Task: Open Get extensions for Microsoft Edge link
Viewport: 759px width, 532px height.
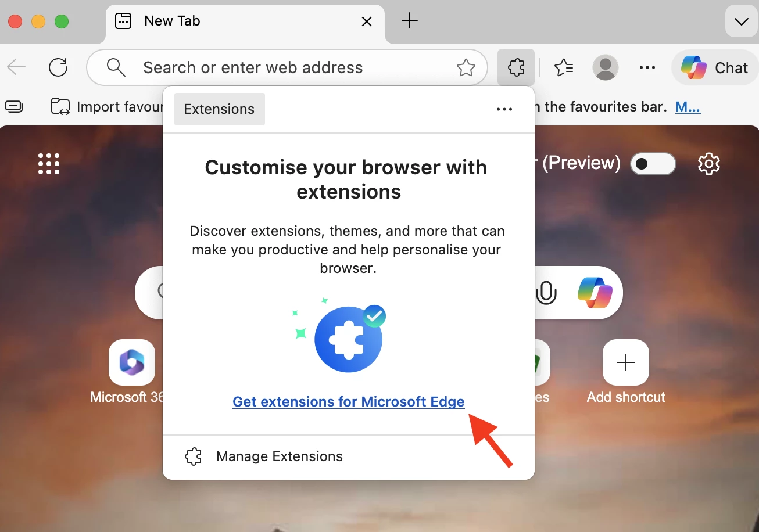Action: tap(349, 402)
